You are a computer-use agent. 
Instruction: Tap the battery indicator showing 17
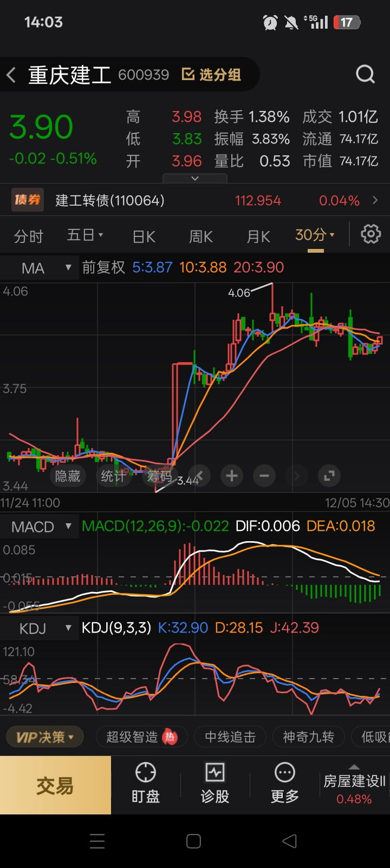tap(347, 22)
